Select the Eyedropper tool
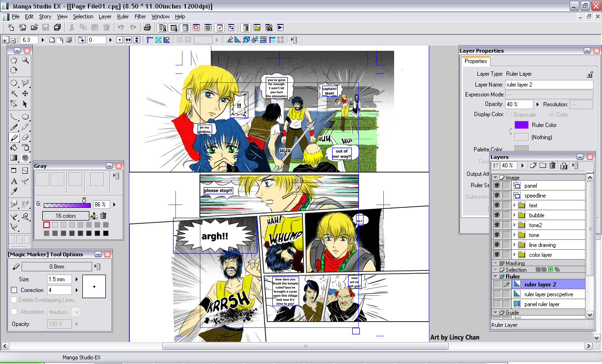Screen dimensions: 602x364 point(14,191)
